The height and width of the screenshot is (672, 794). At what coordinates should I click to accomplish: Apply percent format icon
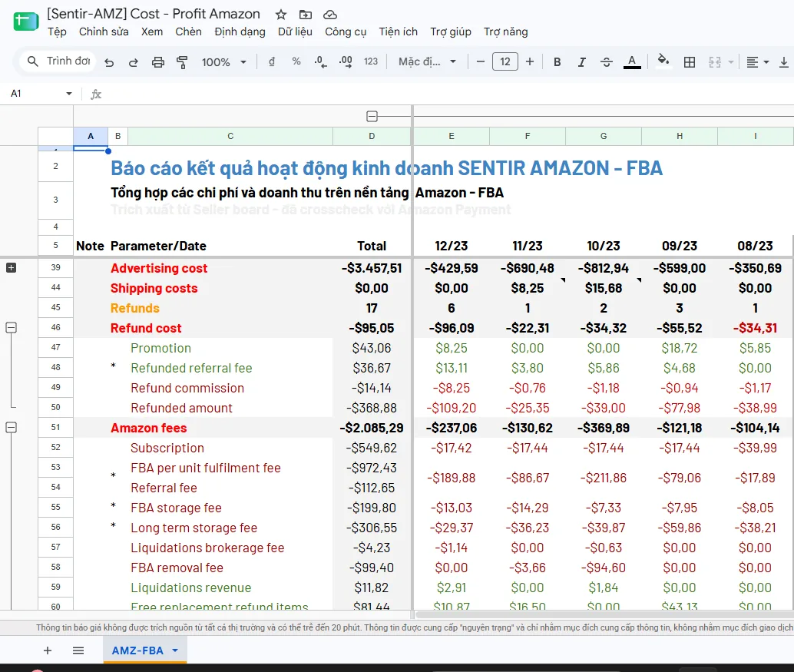tap(296, 61)
